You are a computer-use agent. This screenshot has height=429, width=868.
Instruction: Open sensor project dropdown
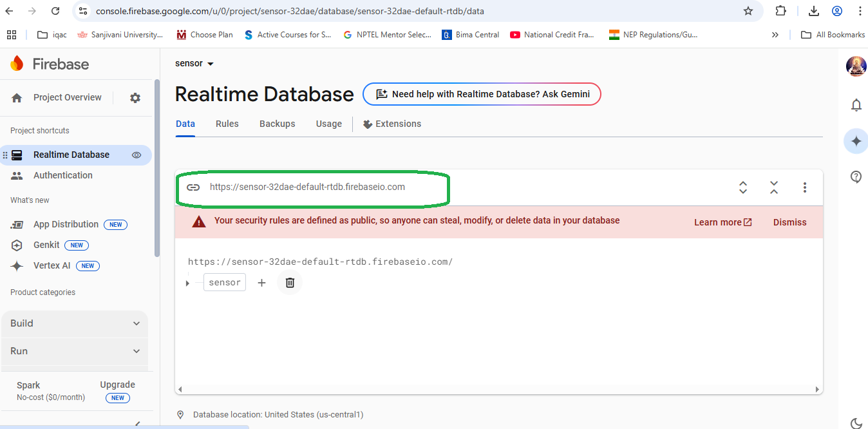194,63
